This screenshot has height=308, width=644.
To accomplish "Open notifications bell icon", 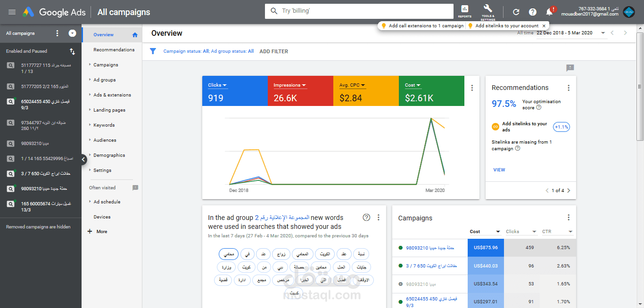I will point(550,12).
